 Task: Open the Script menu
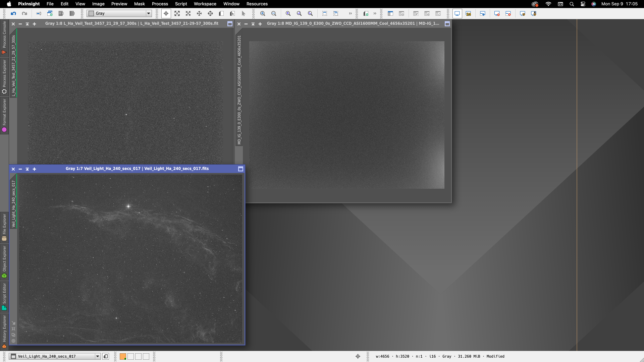(x=181, y=4)
